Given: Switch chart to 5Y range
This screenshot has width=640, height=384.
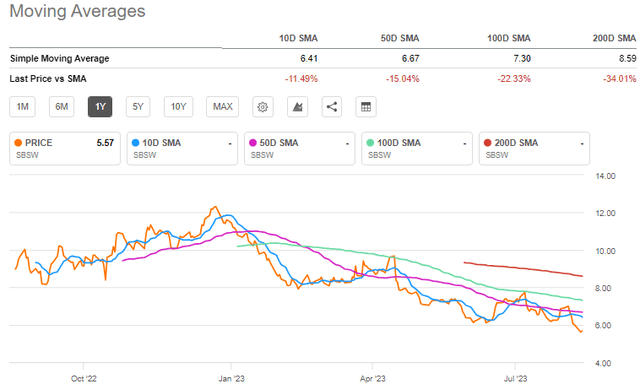Looking at the screenshot, I should click(x=138, y=107).
